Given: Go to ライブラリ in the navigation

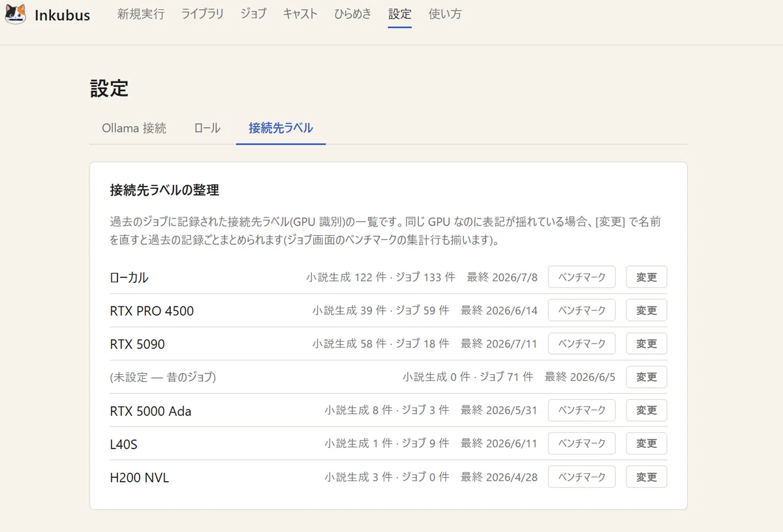Looking at the screenshot, I should (x=202, y=14).
